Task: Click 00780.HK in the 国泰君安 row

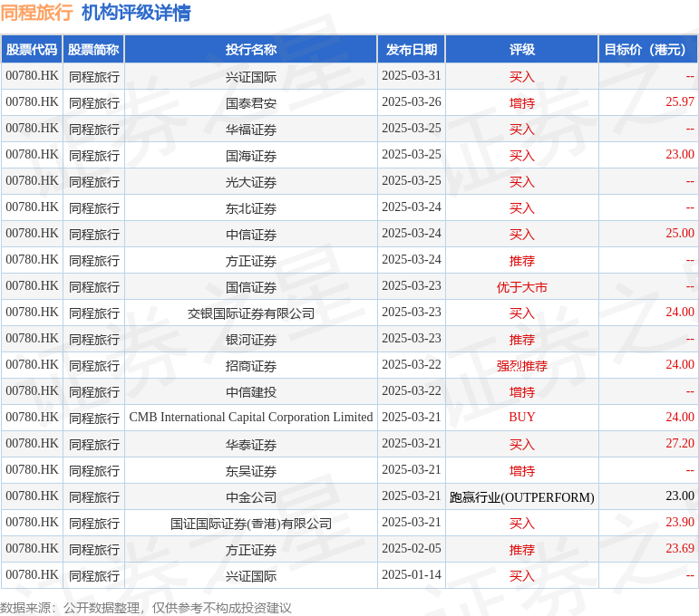Action: point(32,102)
